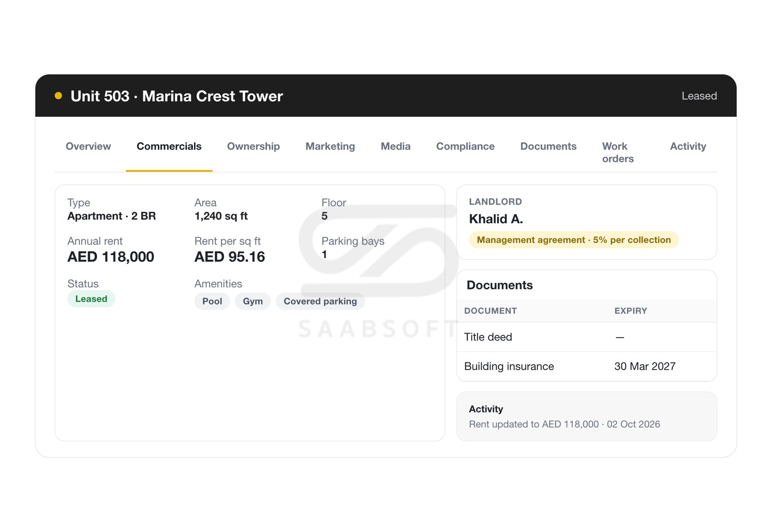Open the Building insurance document row
Viewport: 772px width, 532px height.
587,367
